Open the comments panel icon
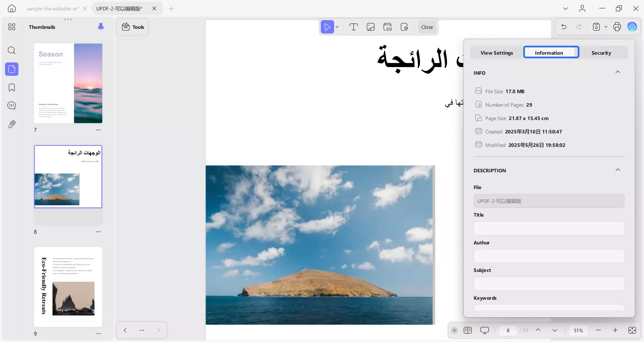The image size is (644, 342). click(12, 106)
